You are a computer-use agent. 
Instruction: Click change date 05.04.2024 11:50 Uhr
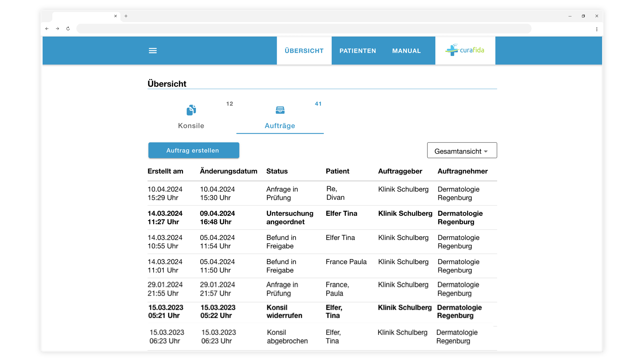pos(217,266)
